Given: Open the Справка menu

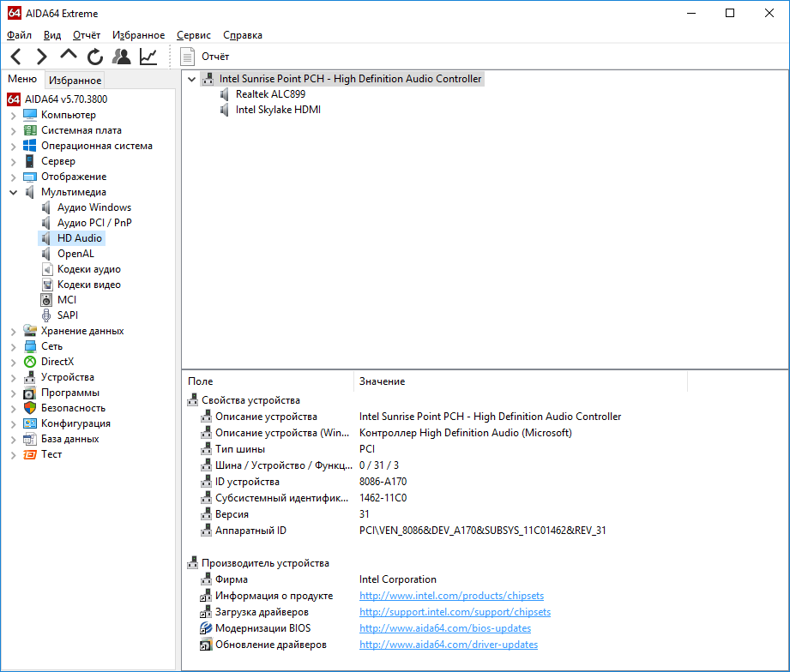Looking at the screenshot, I should (243, 35).
